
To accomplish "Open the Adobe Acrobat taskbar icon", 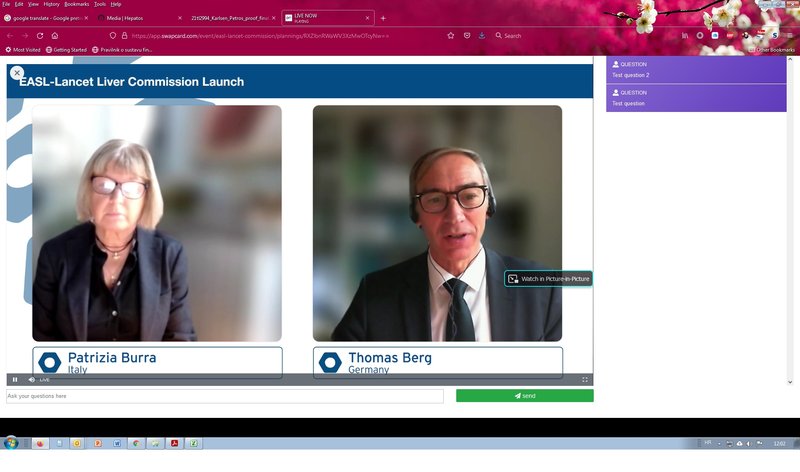I will [174, 443].
